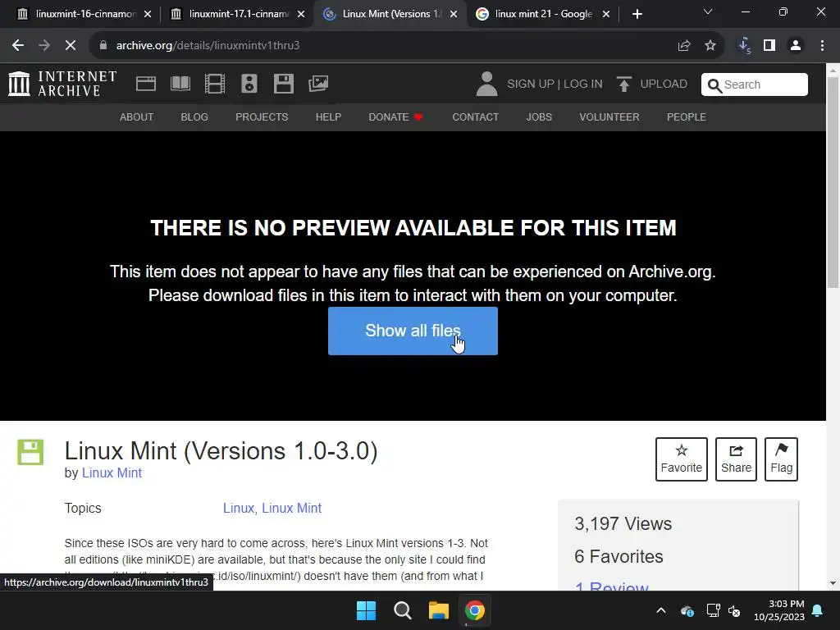840x630 pixels.
Task: Open the downloads icon in Chrome toolbar
Action: 744,46
